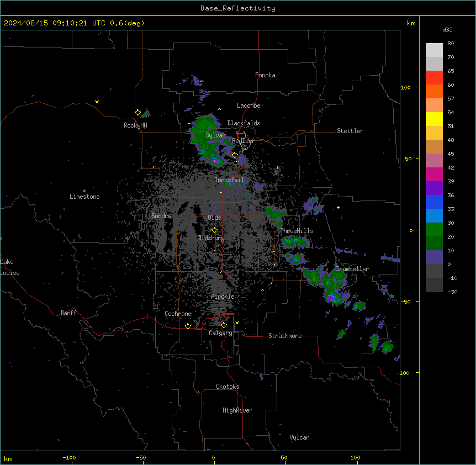476x465 pixels.
Task: Click the pink storm core south of Sylvan
Action: pos(215,161)
